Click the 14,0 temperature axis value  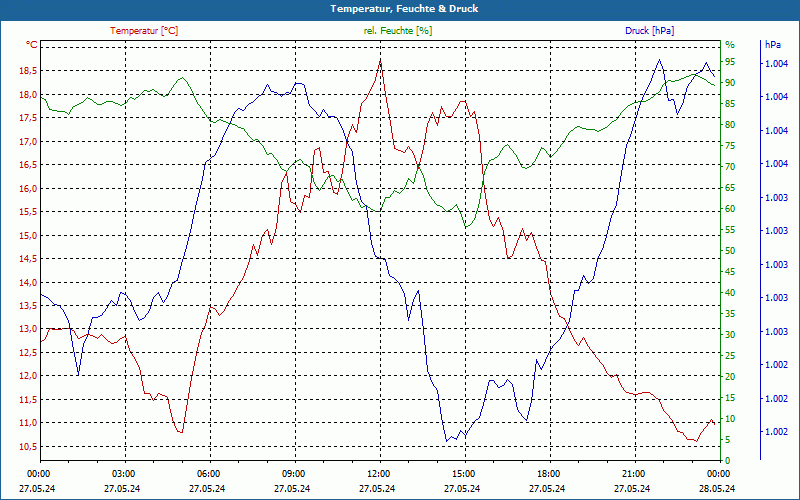(x=28, y=282)
